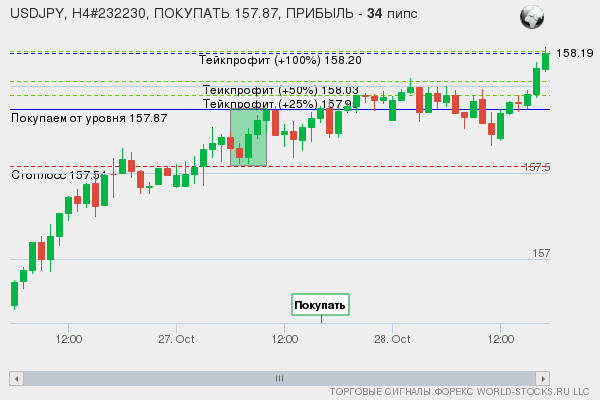Image resolution: width=600 pixels, height=400 pixels.
Task: Click the 'Покупаем от уровня 157.87' label
Action: (89, 118)
